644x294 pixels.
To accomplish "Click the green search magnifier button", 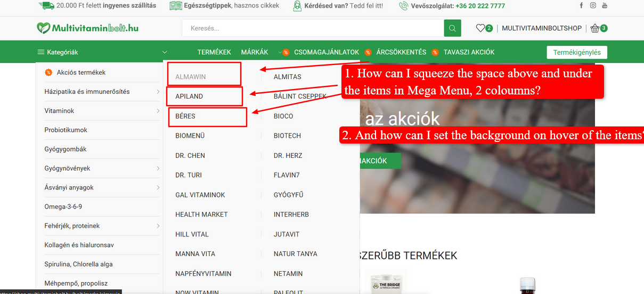I will [452, 28].
